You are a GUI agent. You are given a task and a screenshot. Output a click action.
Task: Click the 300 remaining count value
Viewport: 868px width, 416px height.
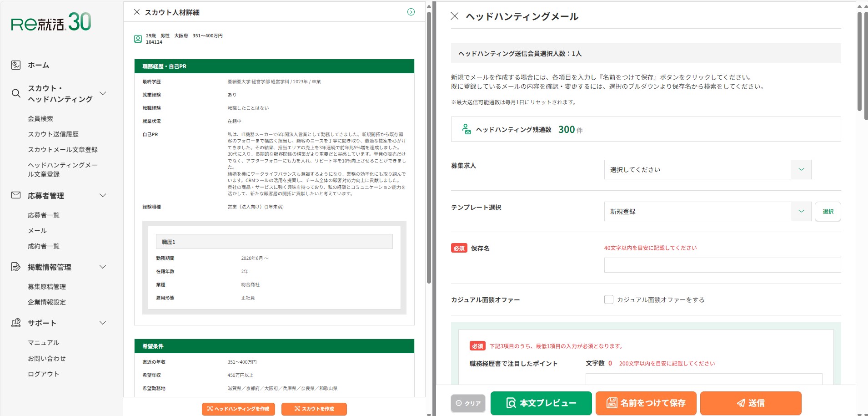[567, 129]
